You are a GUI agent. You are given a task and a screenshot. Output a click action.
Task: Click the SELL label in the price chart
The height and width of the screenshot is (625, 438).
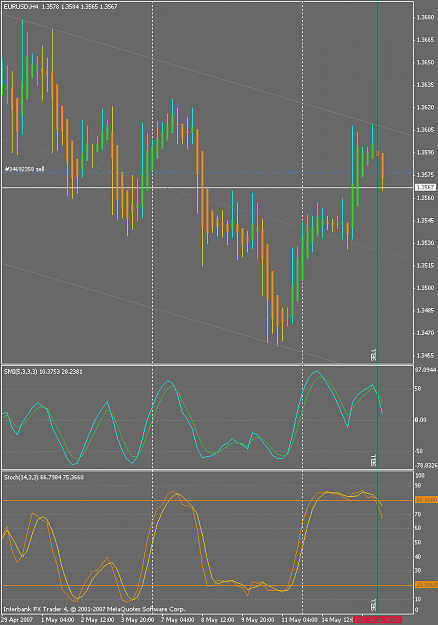point(373,355)
